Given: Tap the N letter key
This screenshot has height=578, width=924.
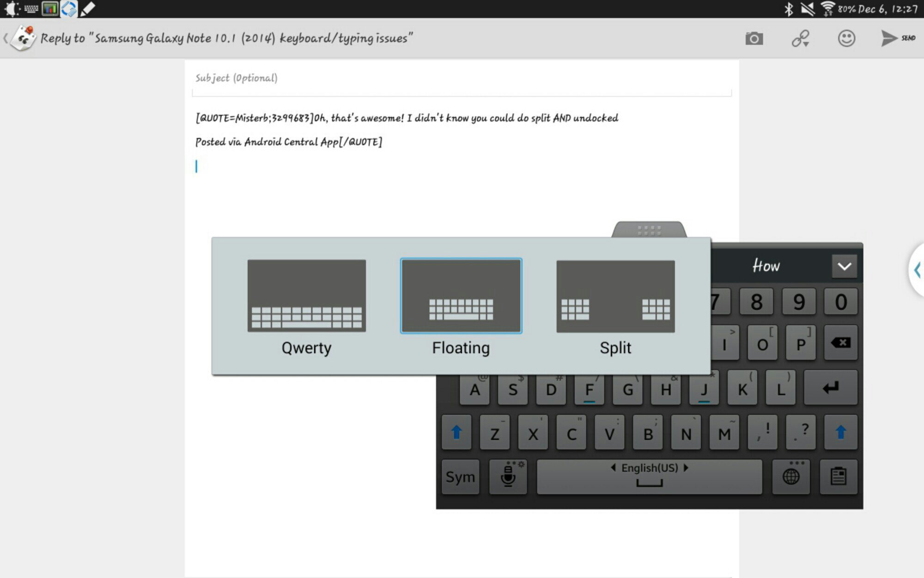Looking at the screenshot, I should click(687, 432).
